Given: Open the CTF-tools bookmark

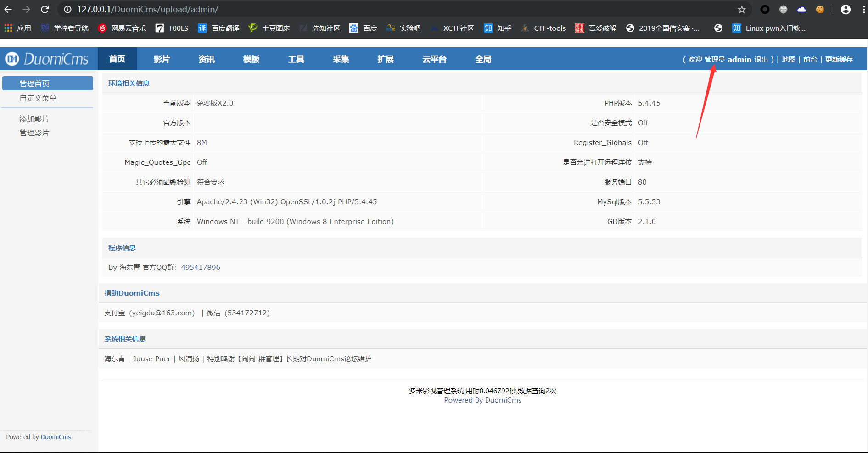Looking at the screenshot, I should (543, 28).
